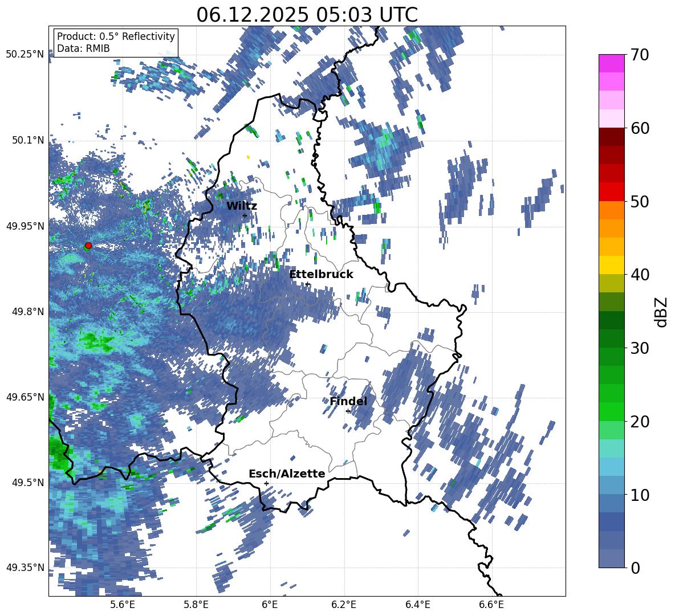Click the colorbar tick label 70

coord(640,55)
